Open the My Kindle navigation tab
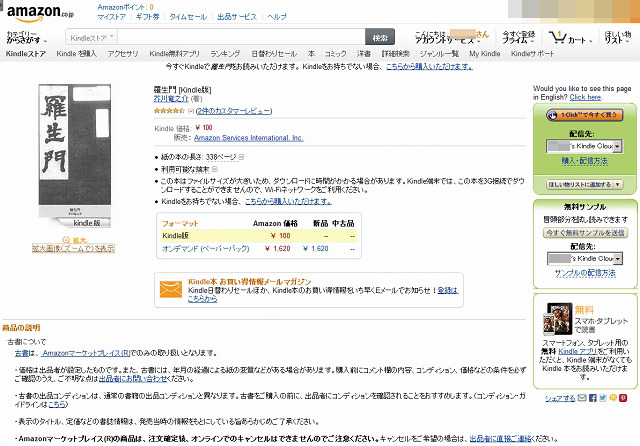 pos(484,53)
